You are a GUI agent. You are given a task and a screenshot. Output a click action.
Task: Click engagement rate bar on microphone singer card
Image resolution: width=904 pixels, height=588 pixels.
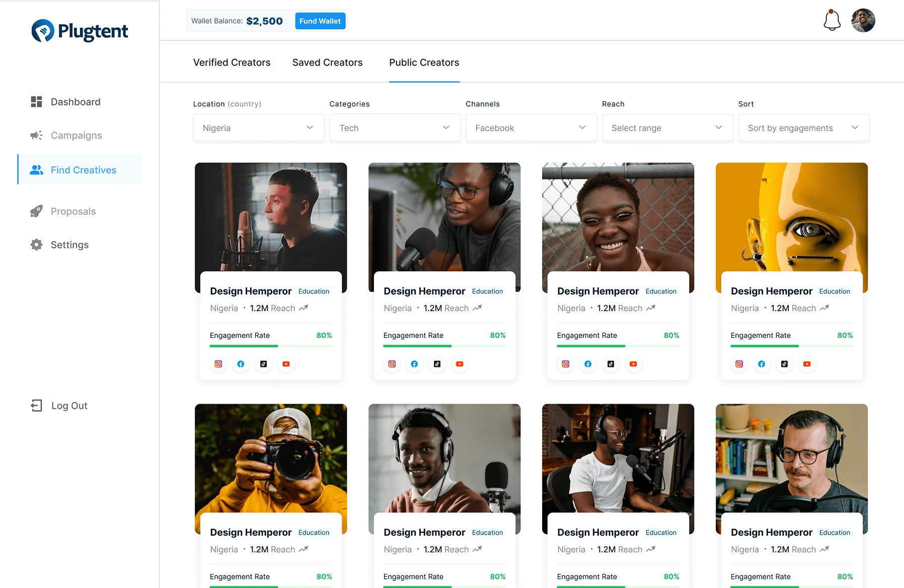click(x=271, y=346)
